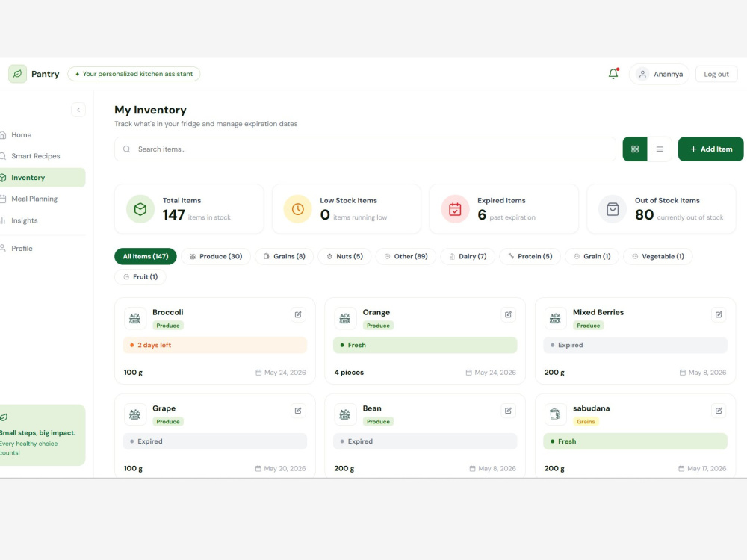
Task: Filter by Nuts (5)
Action: click(344, 256)
